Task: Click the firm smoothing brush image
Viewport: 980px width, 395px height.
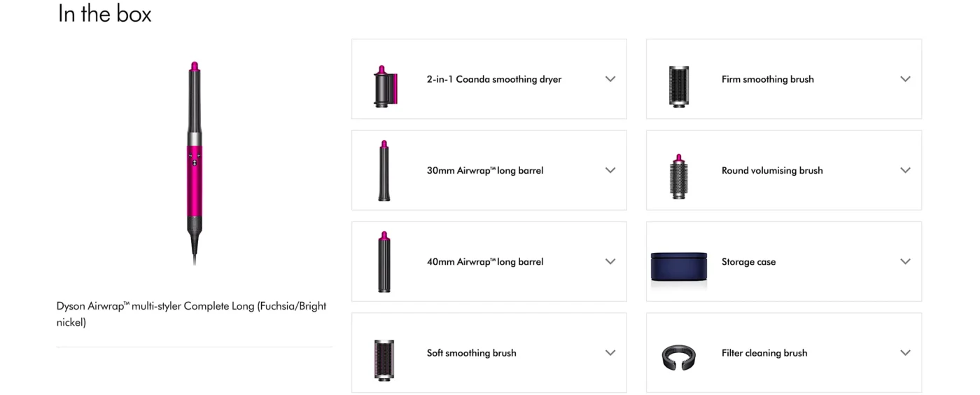Action: [x=678, y=86]
